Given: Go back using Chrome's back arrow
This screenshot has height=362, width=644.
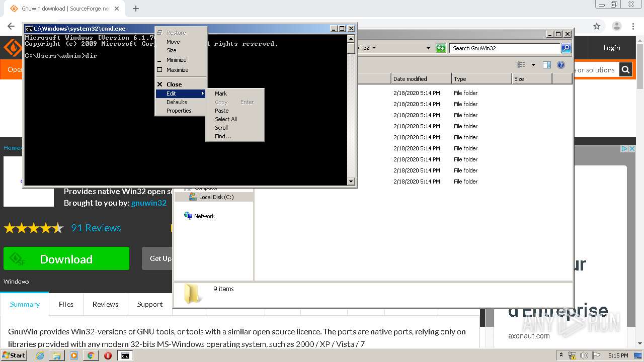Looking at the screenshot, I should point(11,26).
